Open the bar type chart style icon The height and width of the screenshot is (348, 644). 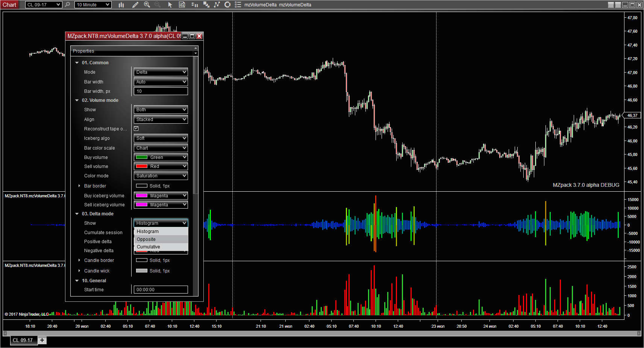(121, 5)
